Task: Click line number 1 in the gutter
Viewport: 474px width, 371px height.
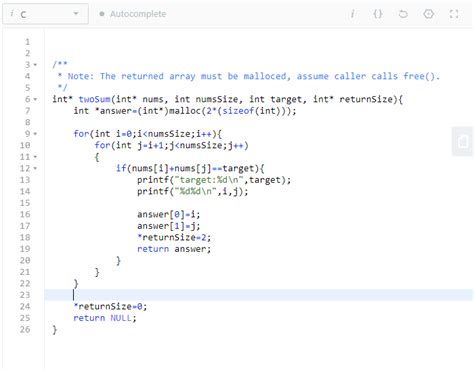Action: tap(27, 42)
